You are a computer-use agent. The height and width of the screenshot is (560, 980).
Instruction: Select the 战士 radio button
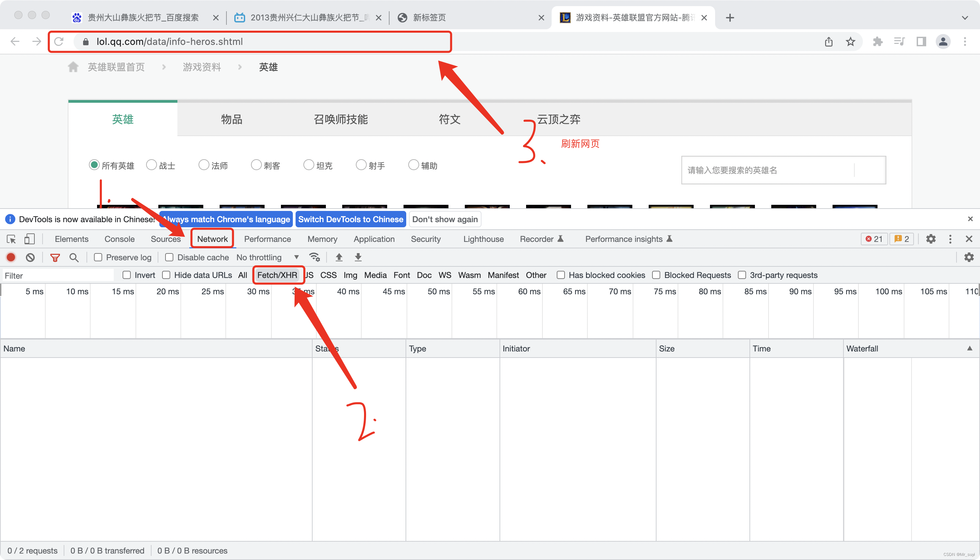point(151,165)
